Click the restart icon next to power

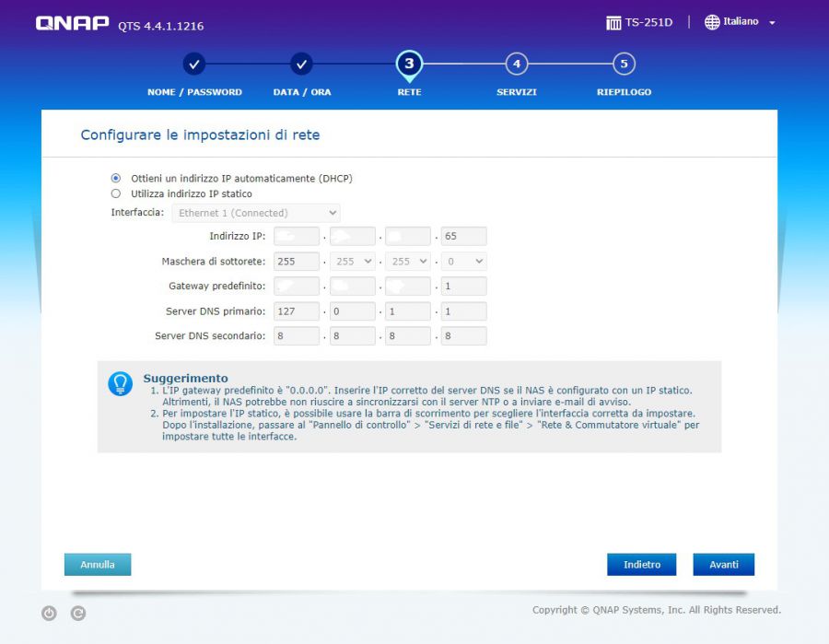pyautogui.click(x=78, y=613)
